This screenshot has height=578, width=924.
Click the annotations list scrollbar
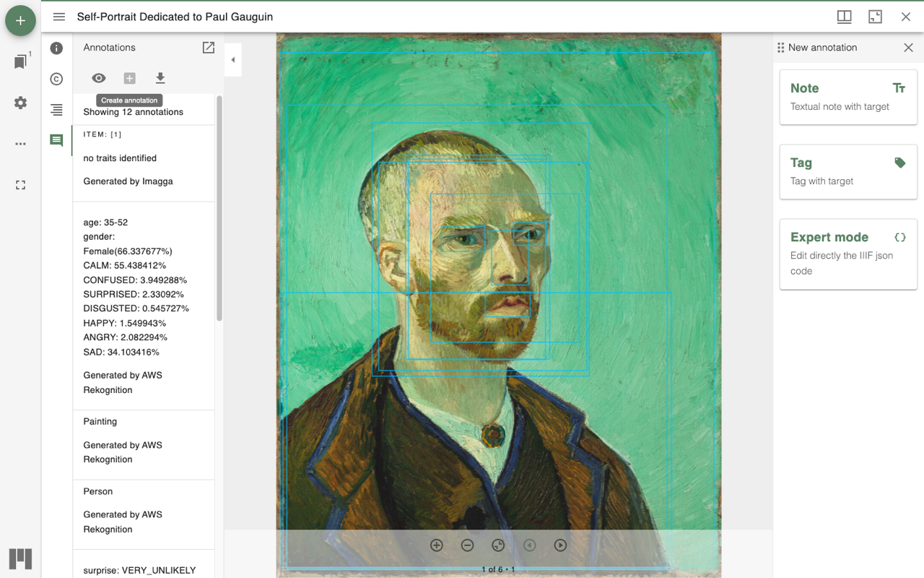(x=219, y=208)
